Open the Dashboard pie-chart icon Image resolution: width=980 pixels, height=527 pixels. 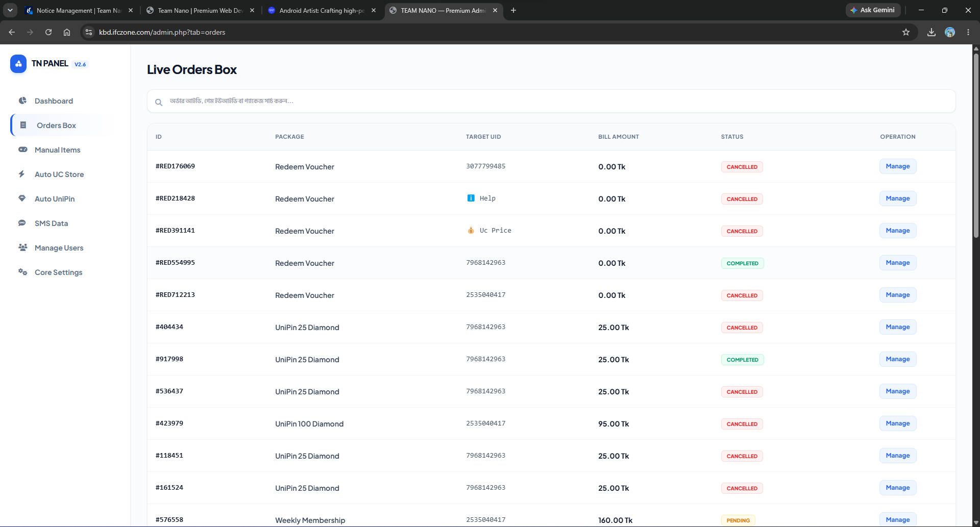click(22, 101)
